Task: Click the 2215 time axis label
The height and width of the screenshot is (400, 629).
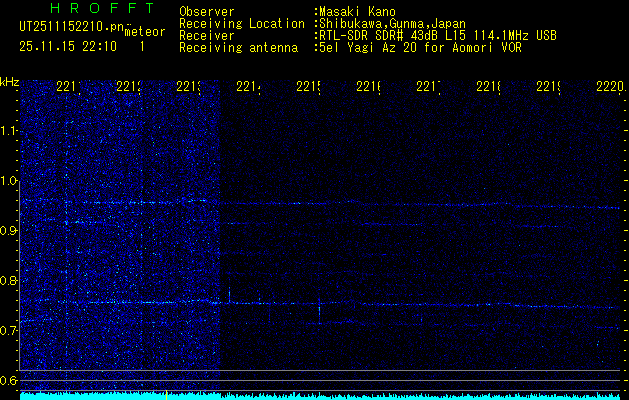Action: 308,86
